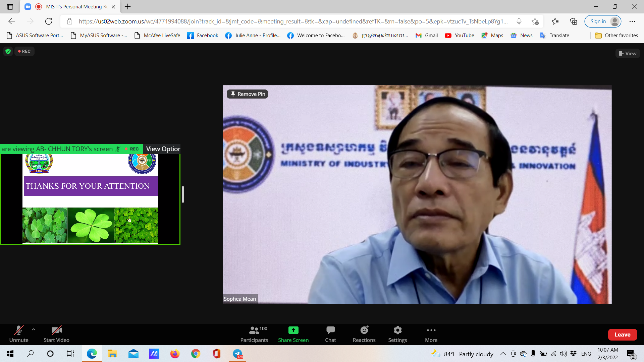Click the Share Screen icon
This screenshot has width=644, height=362.
point(293,330)
